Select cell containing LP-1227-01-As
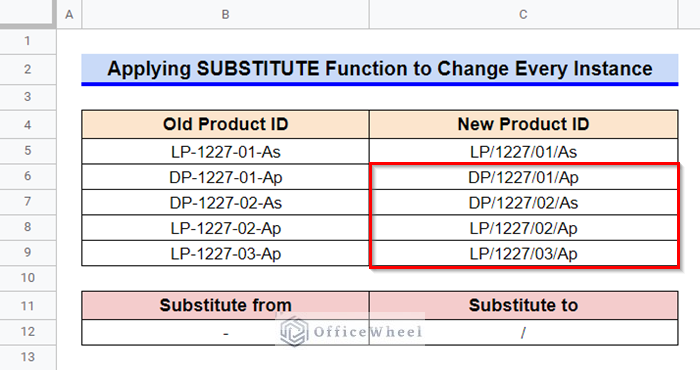The height and width of the screenshot is (370, 700). 225,151
